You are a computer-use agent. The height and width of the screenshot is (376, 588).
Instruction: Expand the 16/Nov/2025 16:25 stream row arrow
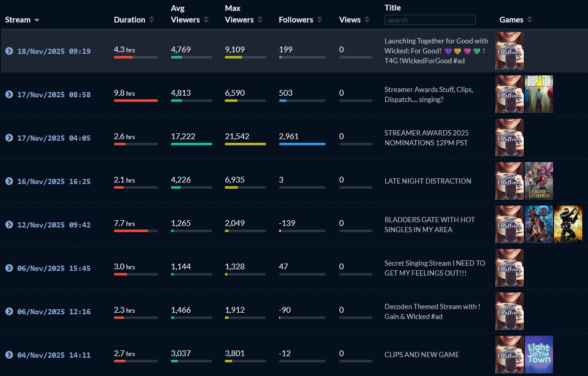[x=9, y=181]
